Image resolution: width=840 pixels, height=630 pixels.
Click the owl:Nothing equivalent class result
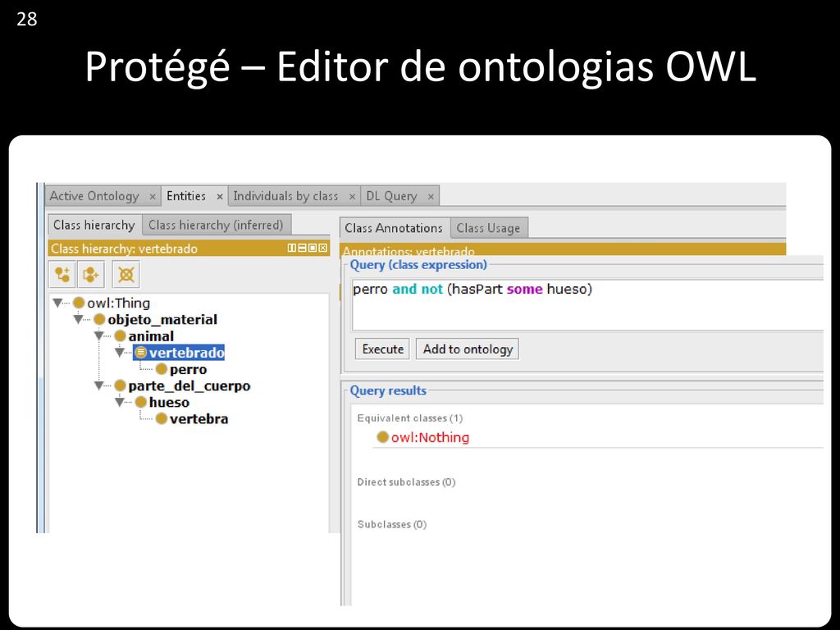[430, 437]
